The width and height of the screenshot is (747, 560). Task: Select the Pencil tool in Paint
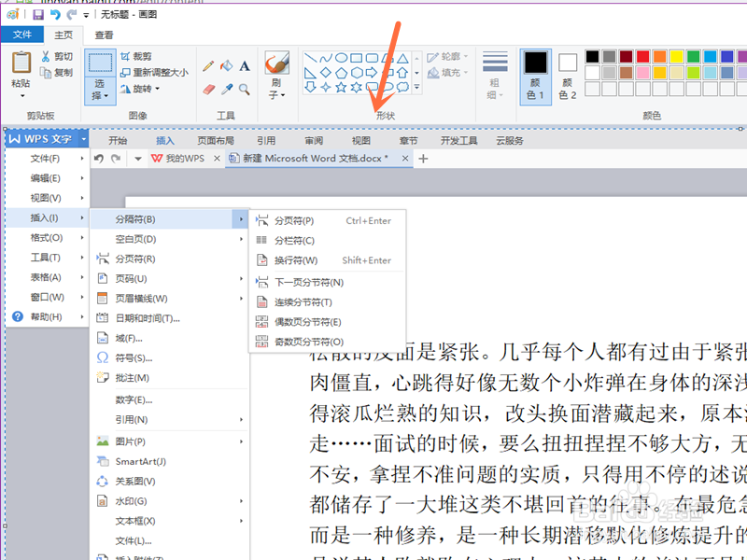[x=209, y=65]
